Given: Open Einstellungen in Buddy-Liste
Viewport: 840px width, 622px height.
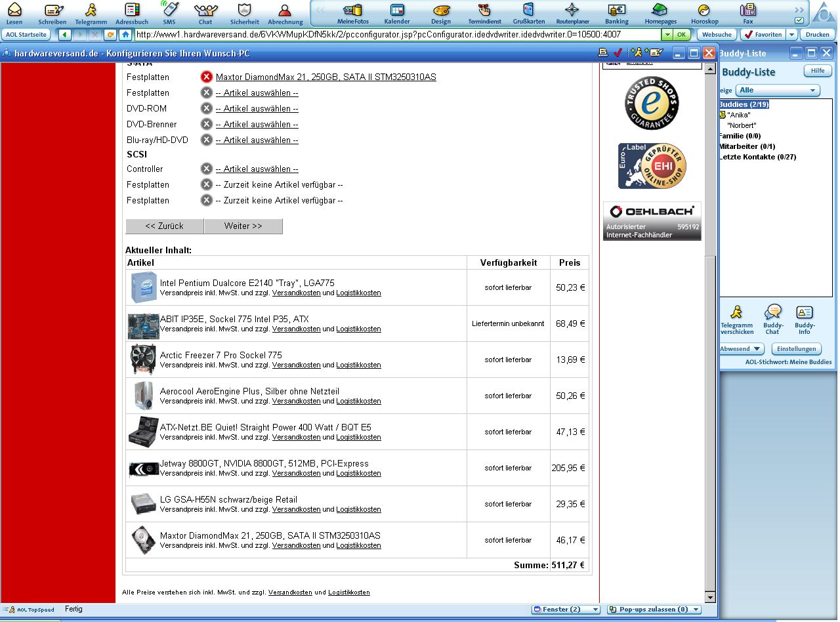Looking at the screenshot, I should (x=797, y=349).
